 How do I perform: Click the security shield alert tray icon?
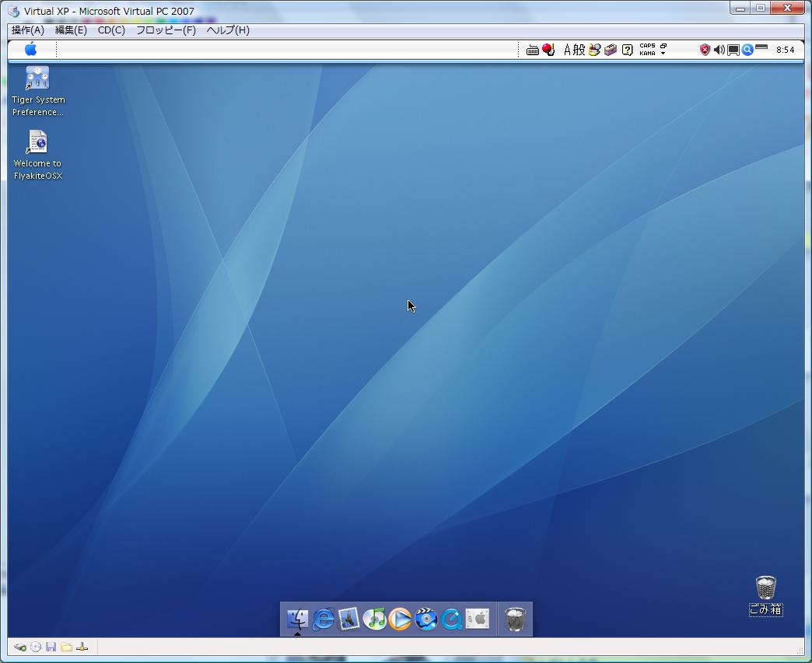click(x=705, y=50)
